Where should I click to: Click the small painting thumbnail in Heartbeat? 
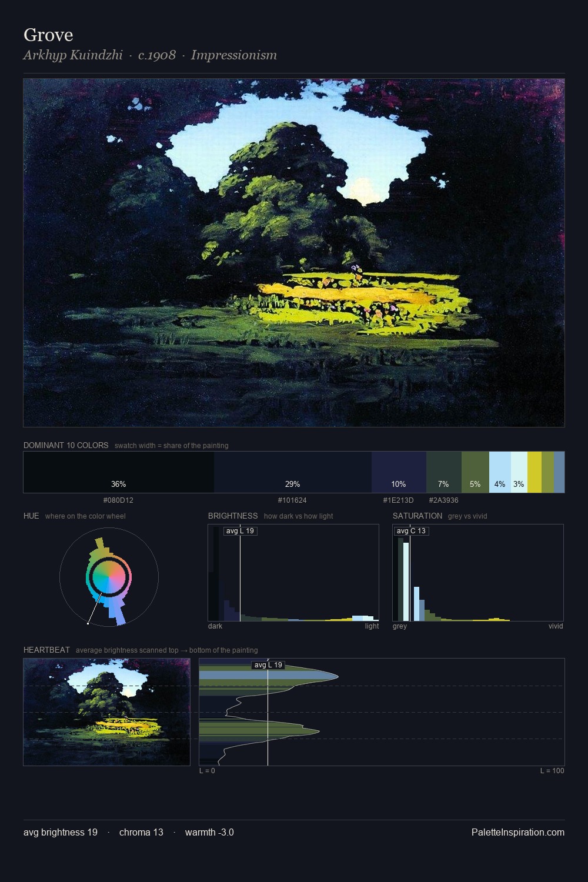click(106, 711)
